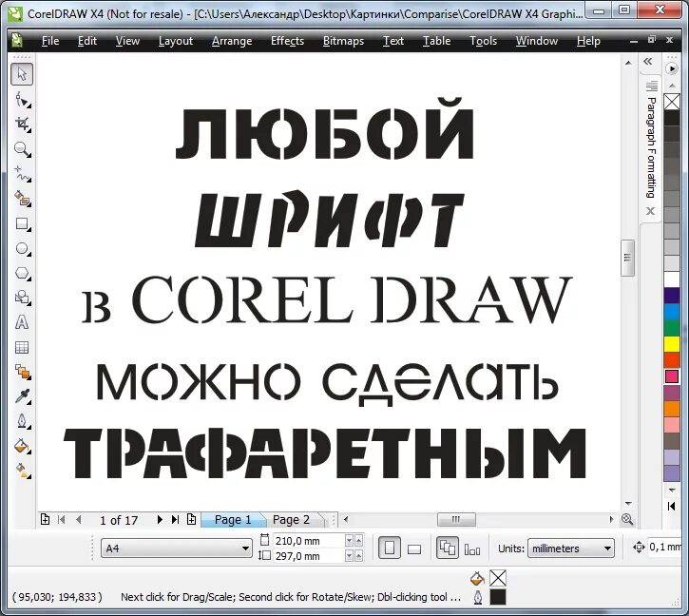Click the horizontal scrollbar thumb
The height and width of the screenshot is (616, 689).
(456, 519)
